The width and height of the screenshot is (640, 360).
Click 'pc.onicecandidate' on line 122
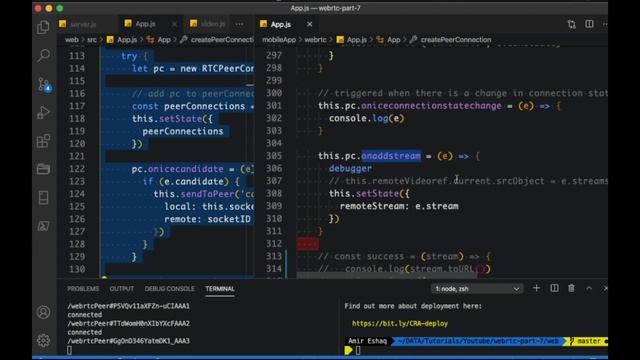click(178, 169)
